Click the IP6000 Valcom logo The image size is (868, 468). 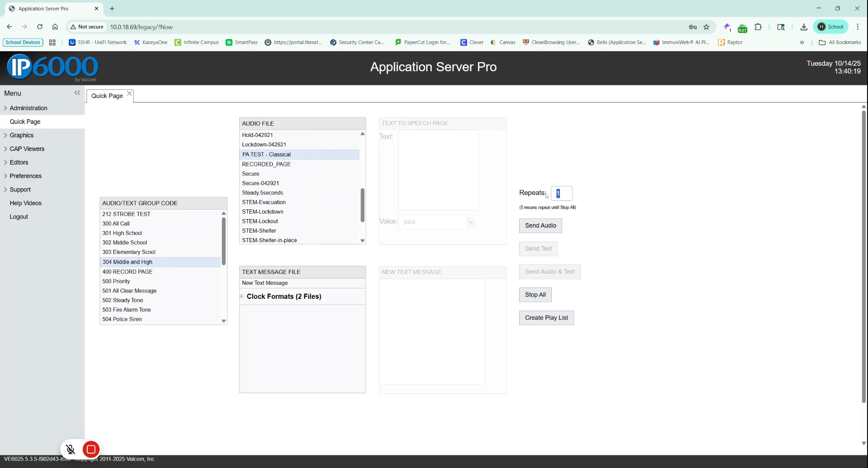click(x=52, y=68)
